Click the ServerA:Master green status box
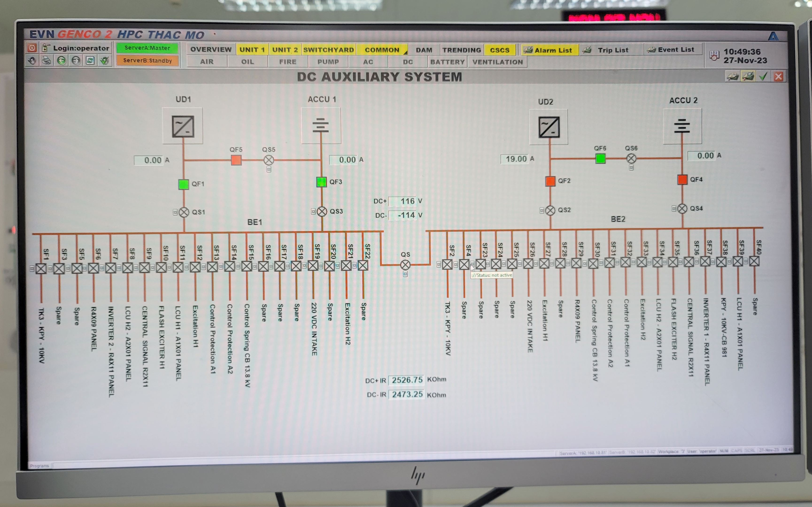The width and height of the screenshot is (812, 507). click(147, 48)
